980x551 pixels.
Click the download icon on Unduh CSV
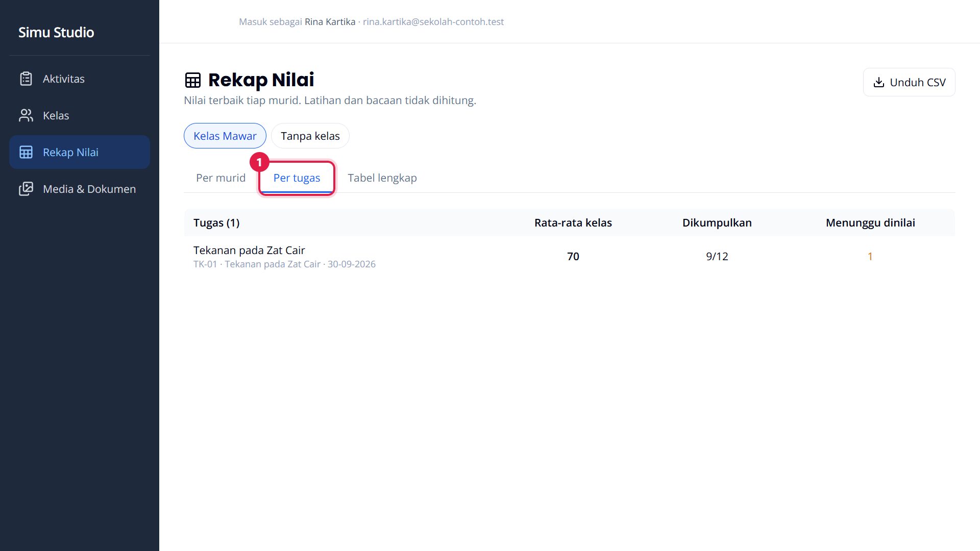[x=879, y=82]
